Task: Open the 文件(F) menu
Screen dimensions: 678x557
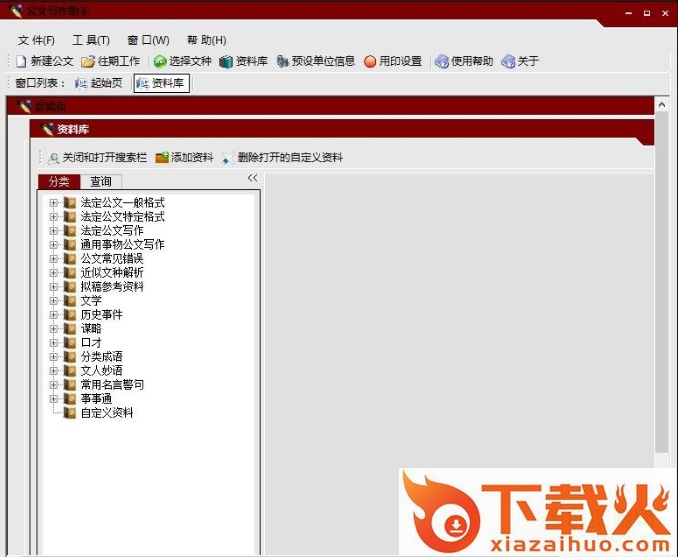Action: pyautogui.click(x=36, y=40)
